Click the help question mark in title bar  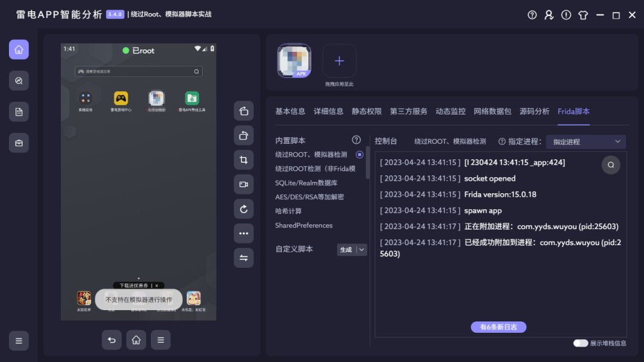click(x=532, y=15)
